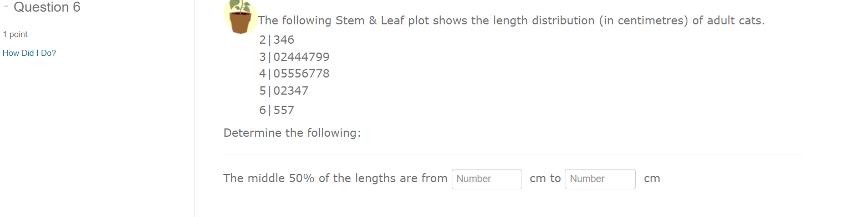Select the stem row 5|02347
Image resolution: width=868 pixels, height=217 pixels.
(x=284, y=90)
